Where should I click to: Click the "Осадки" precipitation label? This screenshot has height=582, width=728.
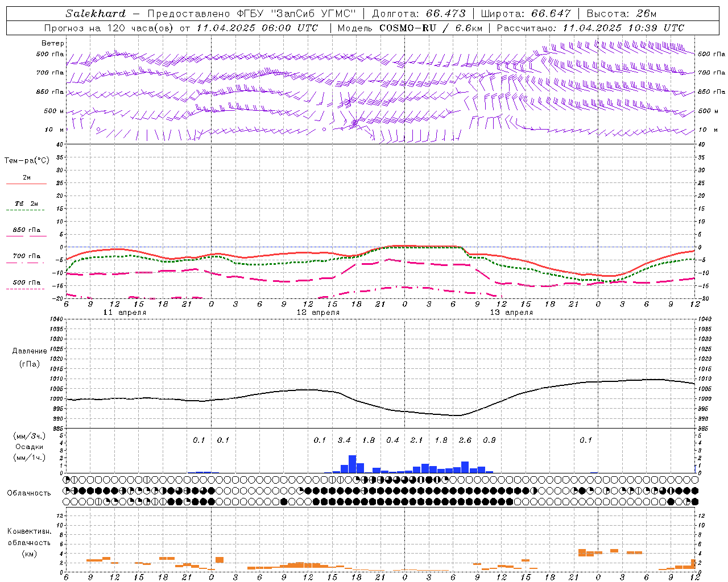(x=30, y=447)
